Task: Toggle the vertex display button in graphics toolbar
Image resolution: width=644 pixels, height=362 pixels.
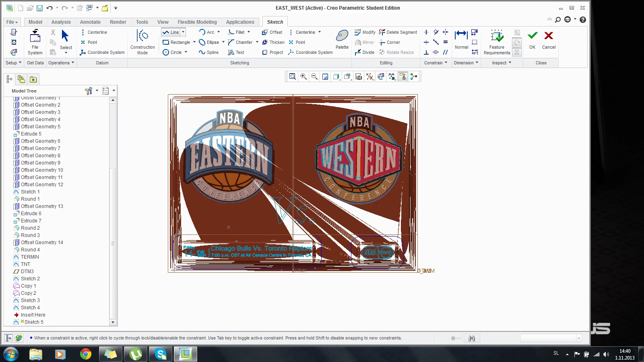Action: 413,76
